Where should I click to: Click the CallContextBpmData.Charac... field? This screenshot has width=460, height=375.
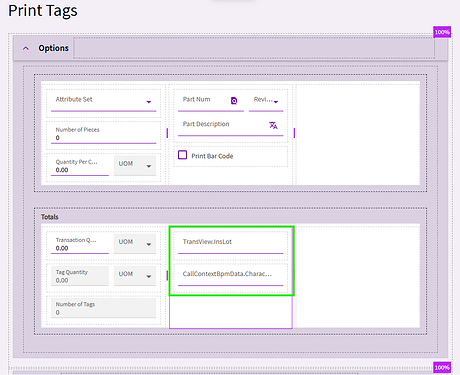pos(230,276)
